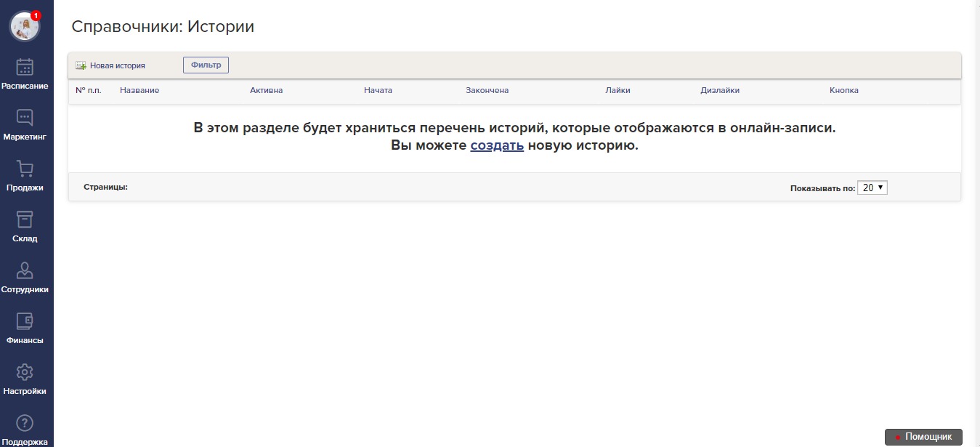Click the Страницы label
This screenshot has width=980, height=447.
[x=105, y=187]
